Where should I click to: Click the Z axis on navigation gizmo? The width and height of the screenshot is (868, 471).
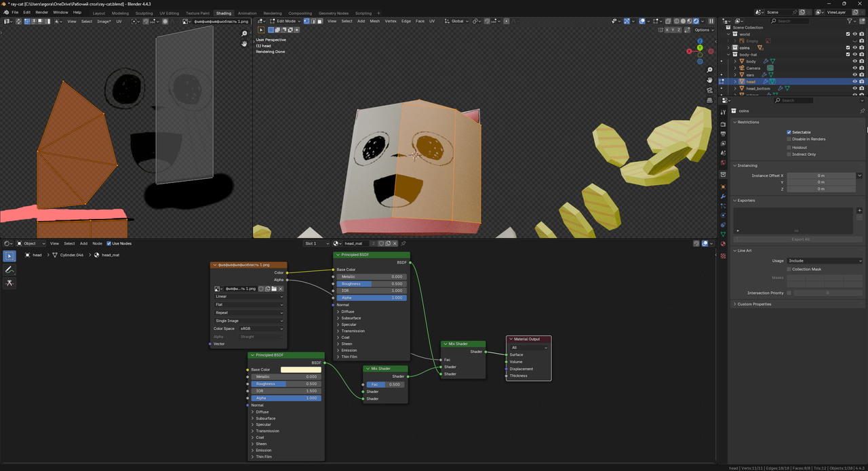tap(700, 41)
